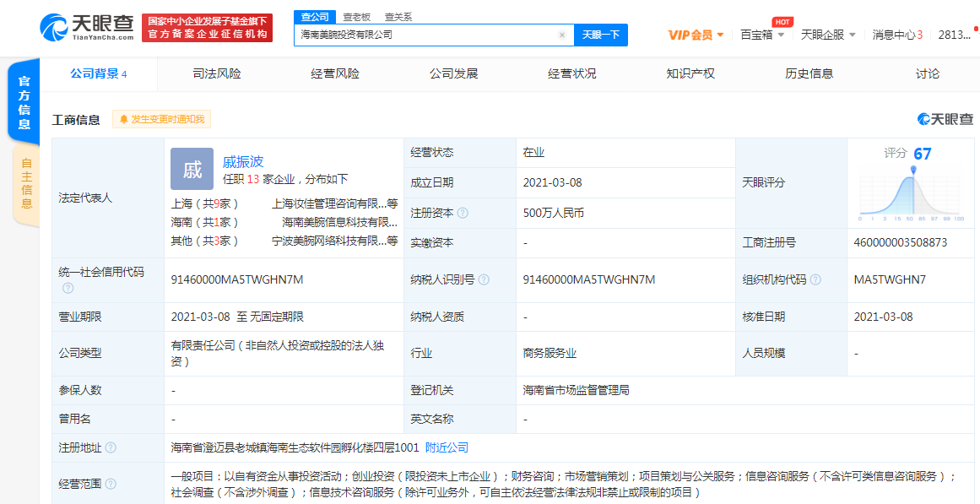Open the 司法风险 tab
This screenshot has width=980, height=504.
[217, 74]
